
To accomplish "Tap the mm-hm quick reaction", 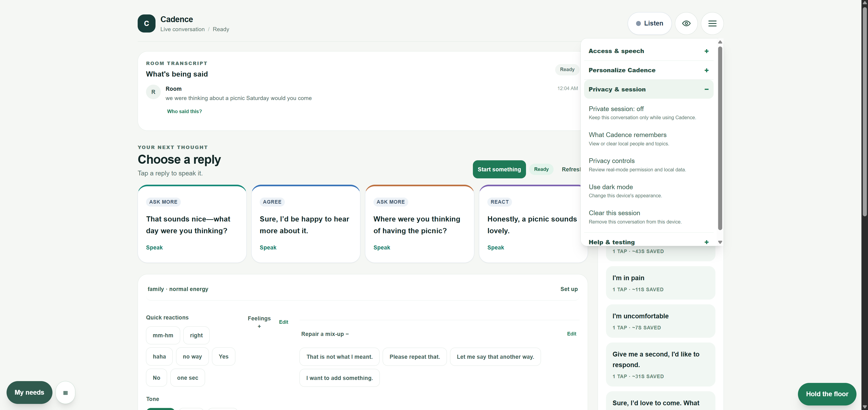I will click(163, 335).
